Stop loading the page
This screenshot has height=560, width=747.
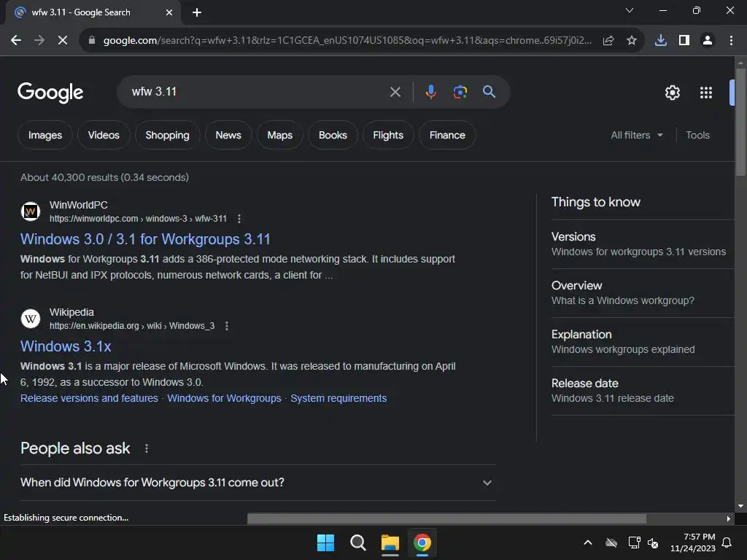[63, 41]
